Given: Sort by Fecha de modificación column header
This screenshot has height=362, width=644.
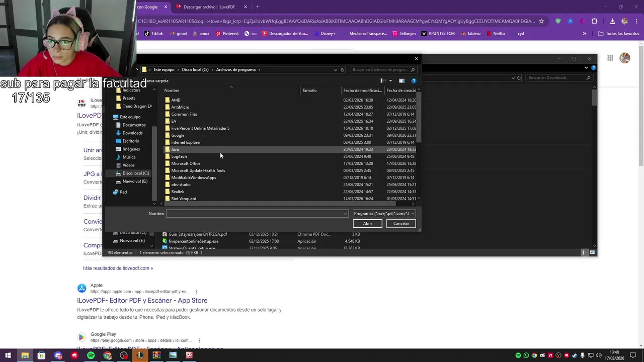Looking at the screenshot, I should coord(362,90).
